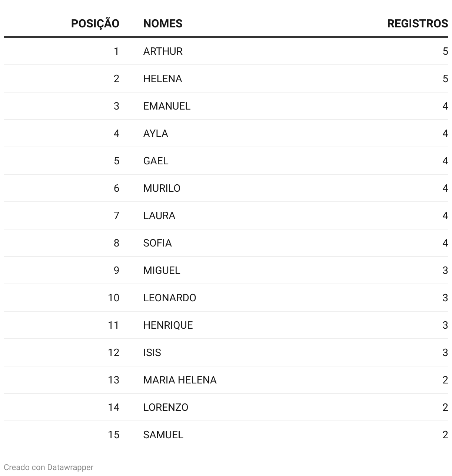This screenshot has height=476, width=452.
Task: Click the POSIÇÃO column header
Action: click(x=95, y=24)
